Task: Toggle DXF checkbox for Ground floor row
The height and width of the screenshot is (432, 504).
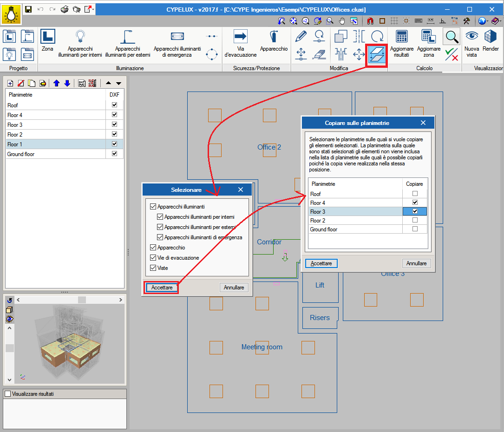Action: click(114, 154)
